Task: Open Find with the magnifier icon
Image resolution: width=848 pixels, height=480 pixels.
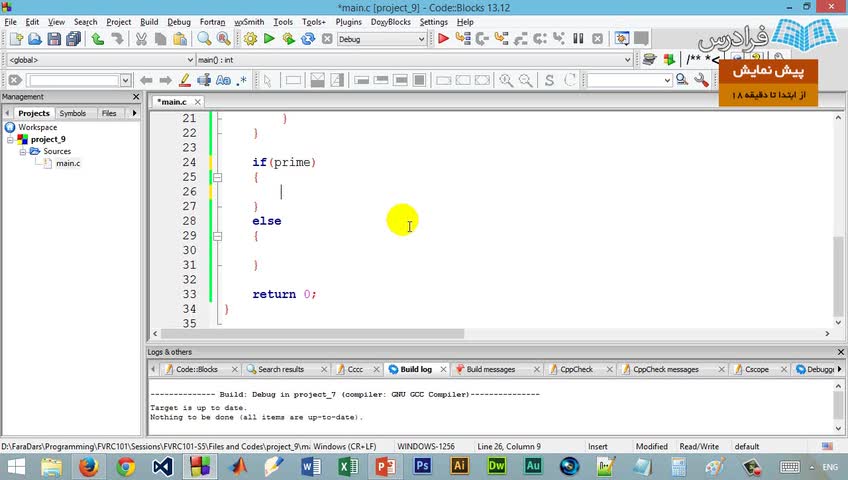Action: pyautogui.click(x=204, y=39)
